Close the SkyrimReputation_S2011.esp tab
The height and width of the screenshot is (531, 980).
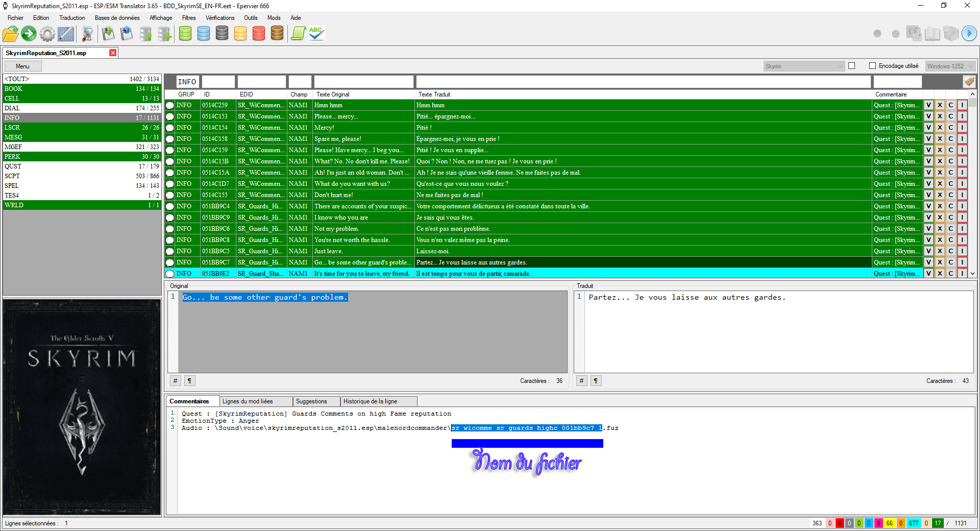[113, 53]
